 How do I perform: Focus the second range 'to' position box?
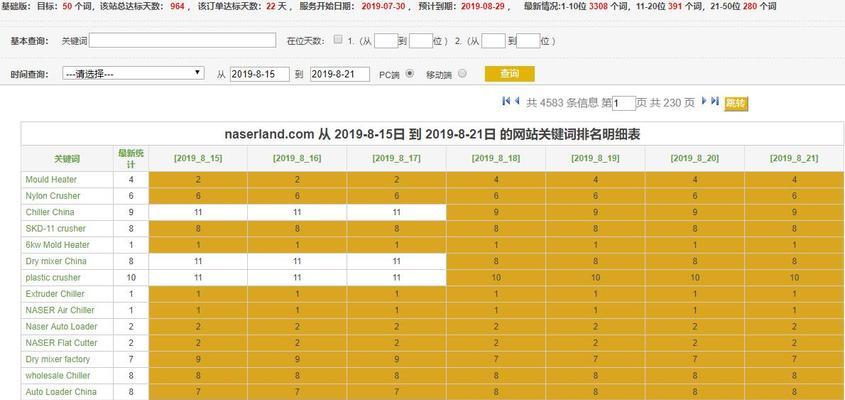coord(528,41)
